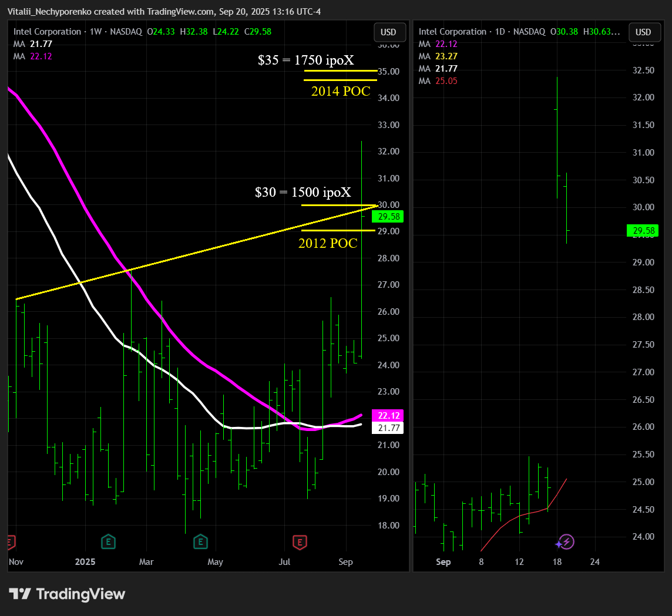Click the TradingView logo at the bottom
Image resolution: width=672 pixels, height=616 pixels.
tap(68, 594)
